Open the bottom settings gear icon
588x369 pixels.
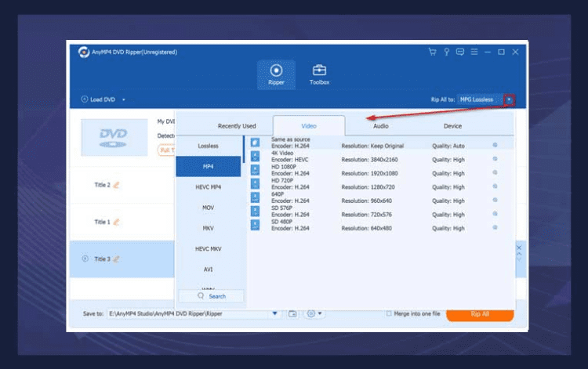[311, 313]
